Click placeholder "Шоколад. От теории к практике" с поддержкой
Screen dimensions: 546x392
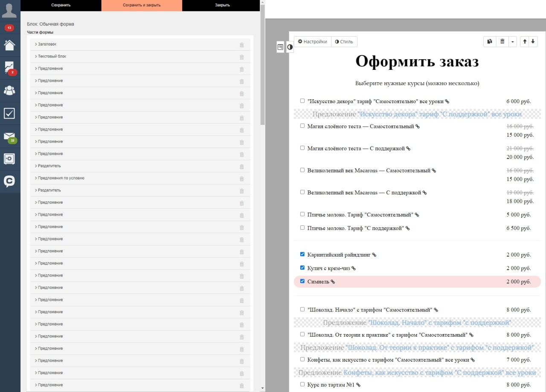click(417, 348)
